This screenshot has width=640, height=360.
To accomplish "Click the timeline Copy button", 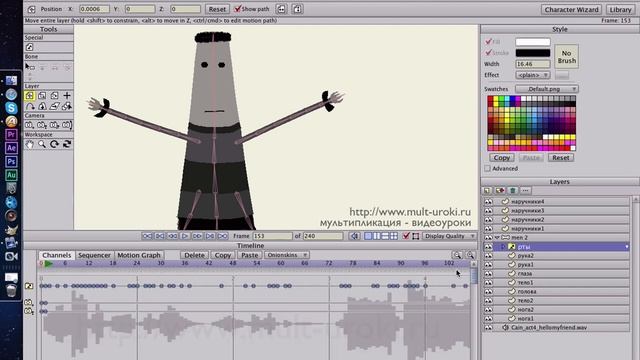I will (x=223, y=255).
